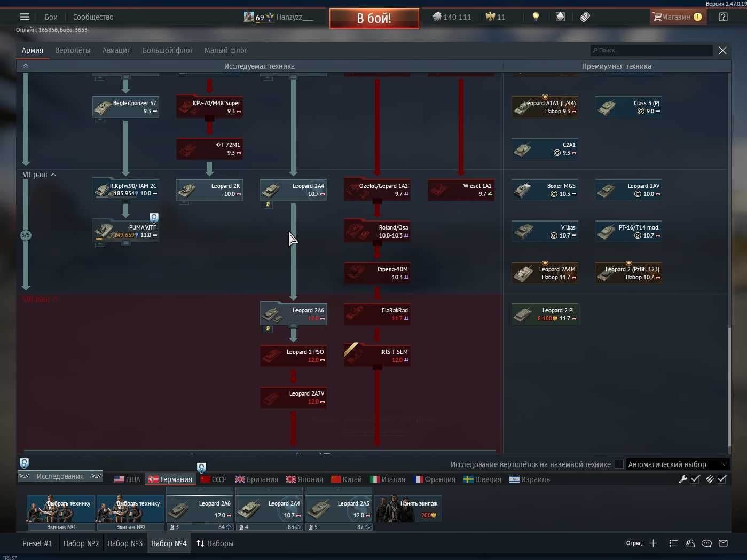Select Leopard 2A6 in research tree
The width and height of the screenshot is (747, 560).
pyautogui.click(x=293, y=314)
